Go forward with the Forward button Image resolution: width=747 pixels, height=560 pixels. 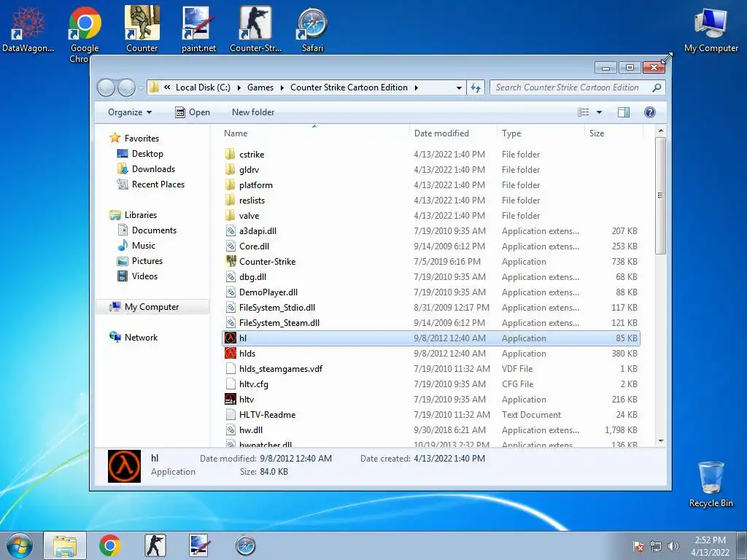(126, 87)
